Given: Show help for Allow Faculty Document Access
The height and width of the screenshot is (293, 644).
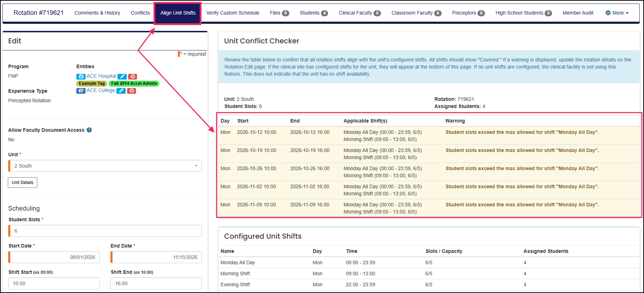Looking at the screenshot, I should [89, 130].
